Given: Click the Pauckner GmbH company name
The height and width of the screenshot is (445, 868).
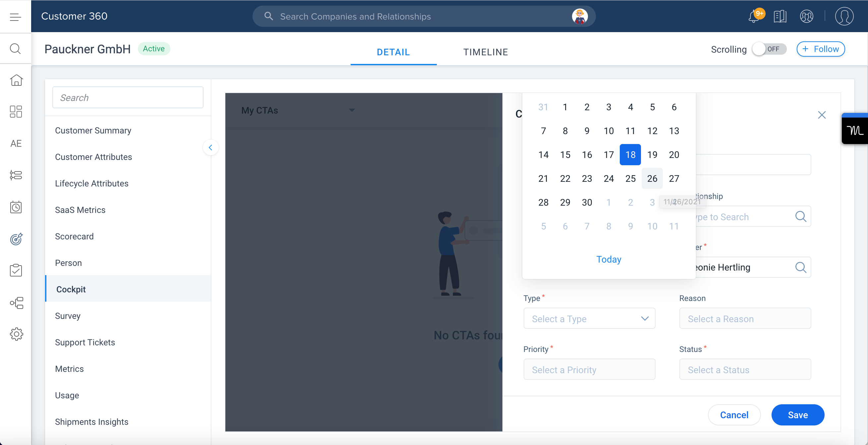Looking at the screenshot, I should click(x=87, y=49).
